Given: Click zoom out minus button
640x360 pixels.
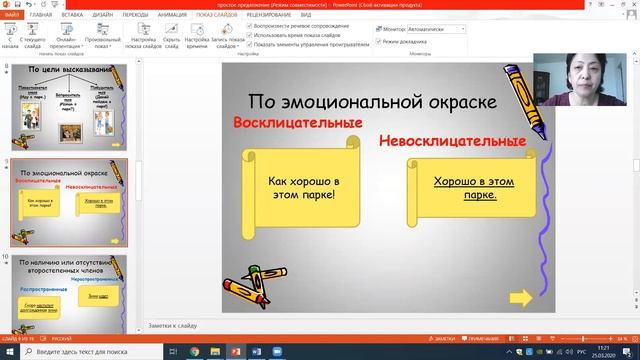Looking at the screenshot, I should pos(562,339).
